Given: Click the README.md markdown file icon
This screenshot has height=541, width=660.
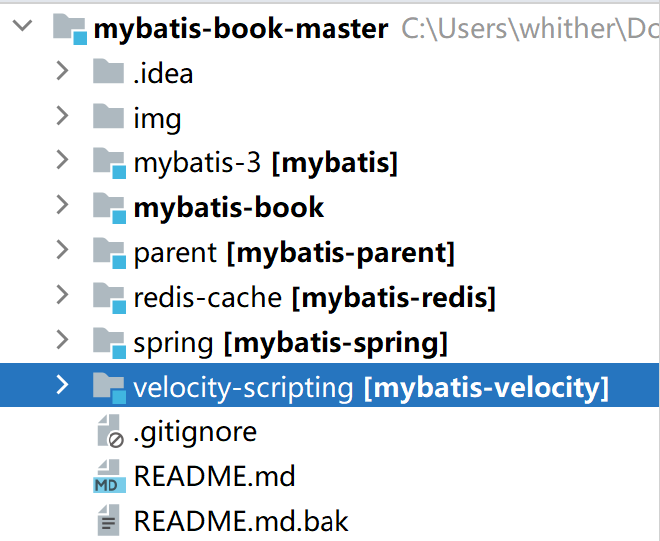Looking at the screenshot, I should (x=108, y=477).
